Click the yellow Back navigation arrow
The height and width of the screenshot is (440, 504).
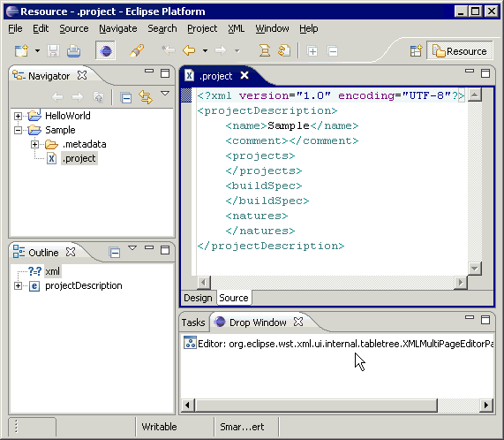[189, 50]
